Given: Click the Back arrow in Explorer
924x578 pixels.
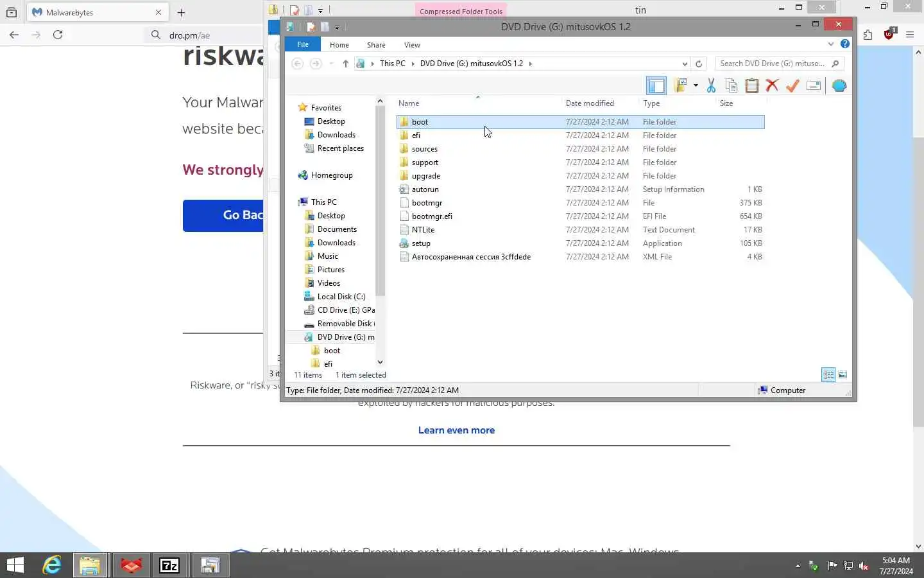Looking at the screenshot, I should click(x=297, y=63).
